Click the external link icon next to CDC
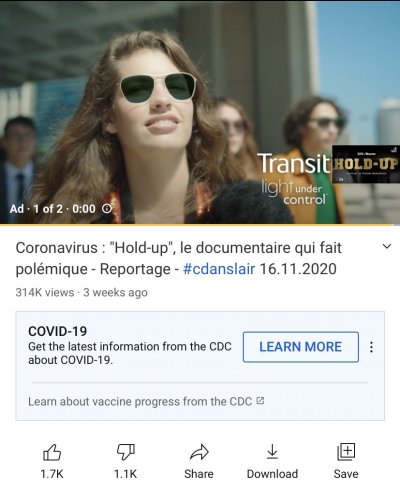 (x=260, y=401)
